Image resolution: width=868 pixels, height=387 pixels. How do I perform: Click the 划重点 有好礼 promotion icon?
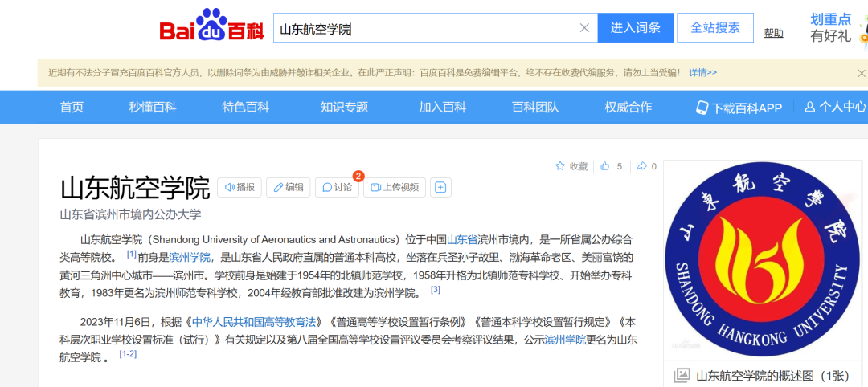tap(838, 27)
